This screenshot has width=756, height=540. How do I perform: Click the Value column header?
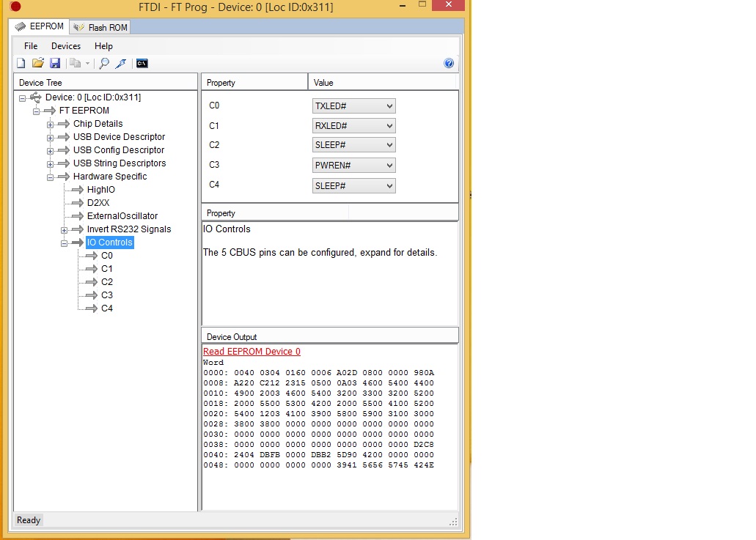[x=383, y=82]
